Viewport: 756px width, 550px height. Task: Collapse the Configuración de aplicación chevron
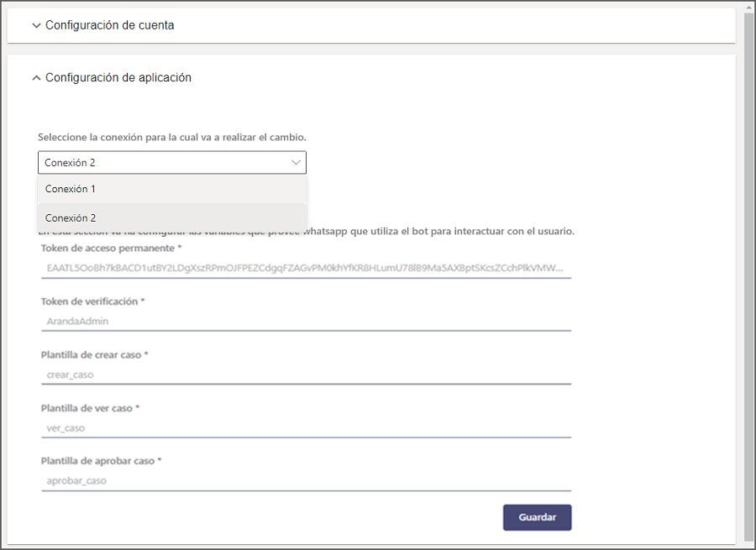point(36,77)
